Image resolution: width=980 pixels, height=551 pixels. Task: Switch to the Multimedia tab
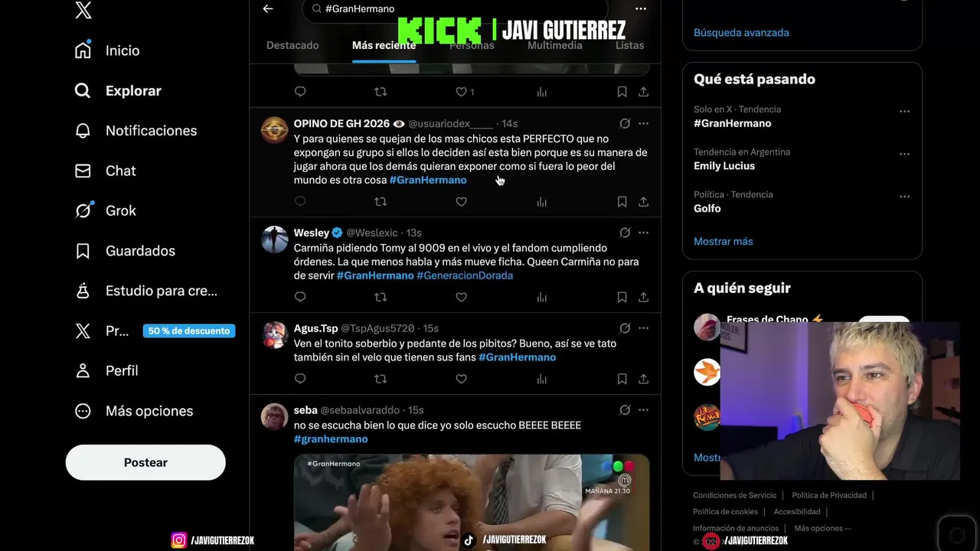(x=555, y=45)
